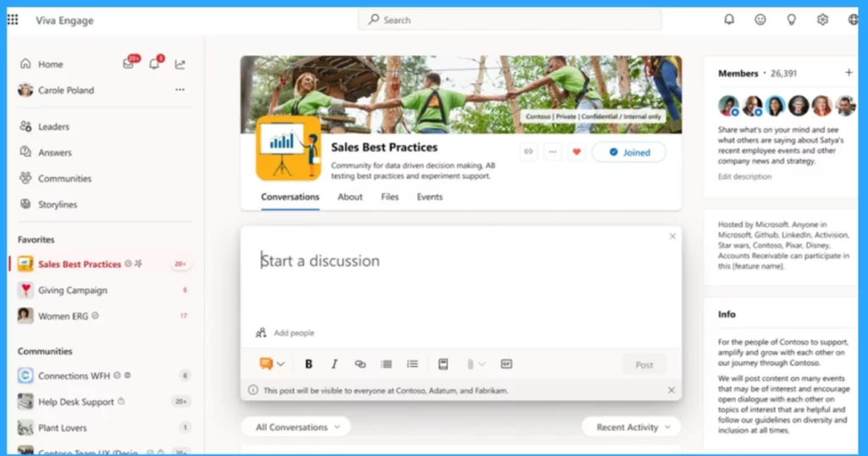868x456 pixels.
Task: Open the Recent Activity sort dropdown
Action: (632, 427)
